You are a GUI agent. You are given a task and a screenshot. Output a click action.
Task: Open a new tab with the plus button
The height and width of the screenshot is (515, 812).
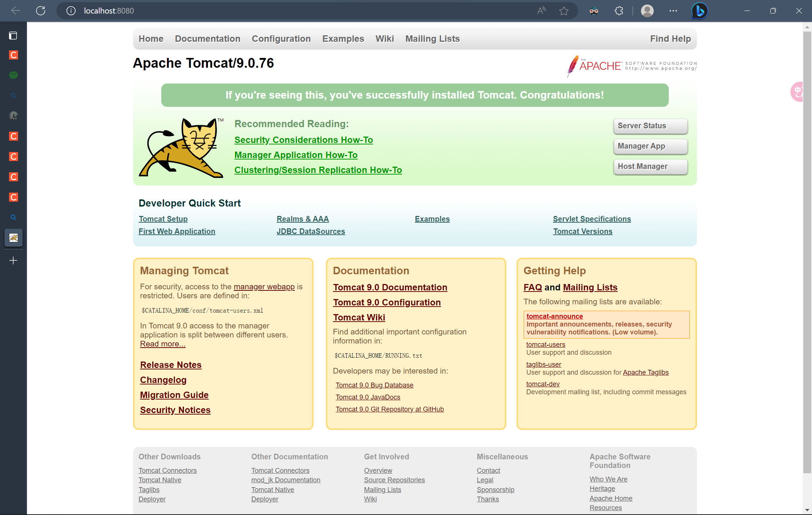pos(14,260)
